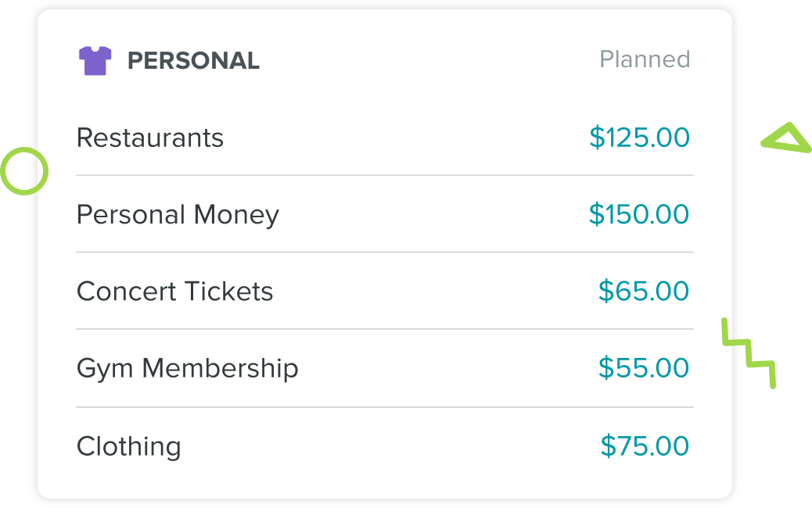Viewport: 812px width, 508px height.
Task: Click the green triangle decoration
Action: point(786,138)
